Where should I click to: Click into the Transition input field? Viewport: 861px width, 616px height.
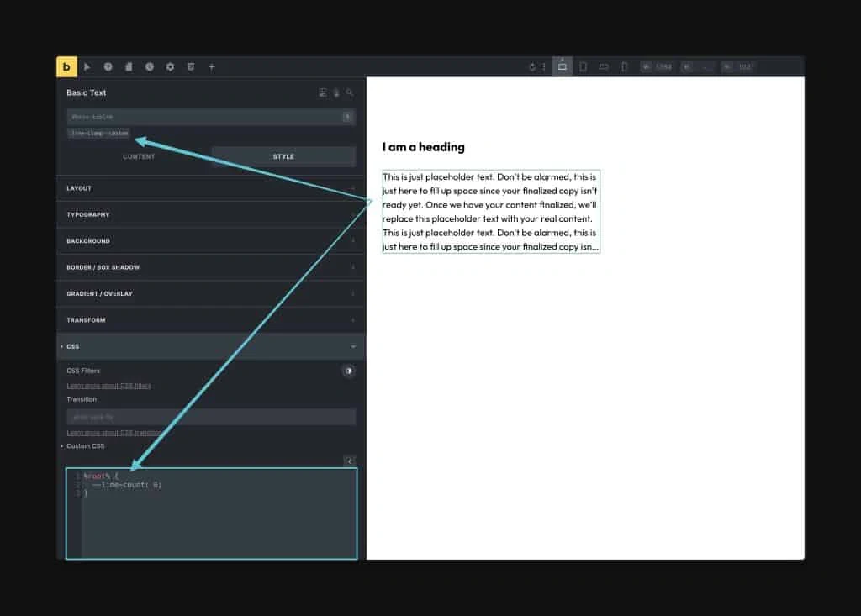210,417
